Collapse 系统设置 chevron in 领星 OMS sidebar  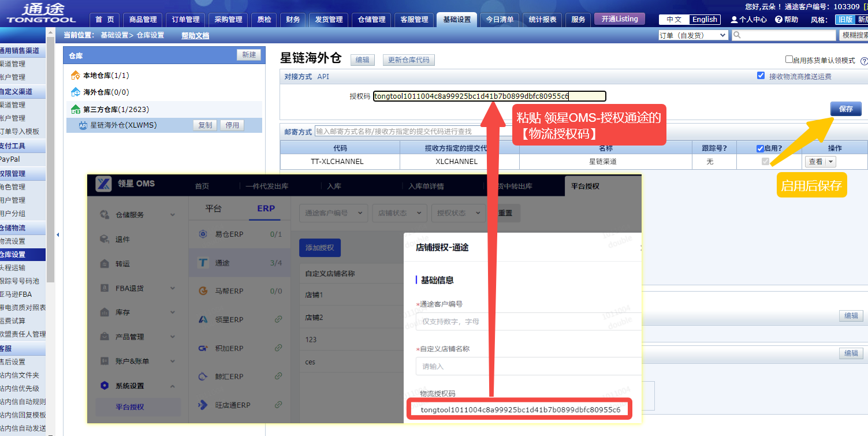click(173, 386)
